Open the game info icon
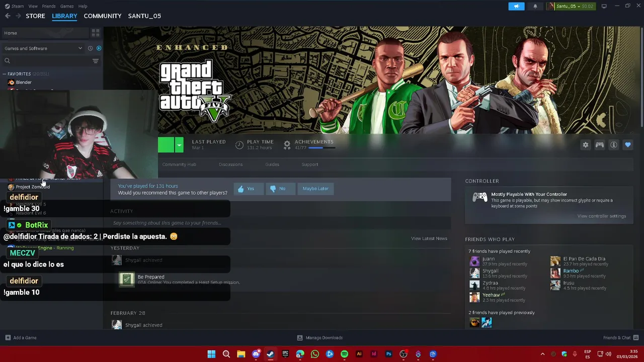Viewport: 644px width, 362px height. click(x=614, y=145)
